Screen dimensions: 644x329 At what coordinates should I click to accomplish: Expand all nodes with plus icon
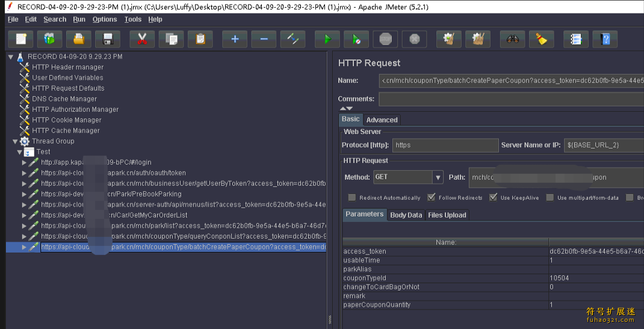tap(235, 39)
